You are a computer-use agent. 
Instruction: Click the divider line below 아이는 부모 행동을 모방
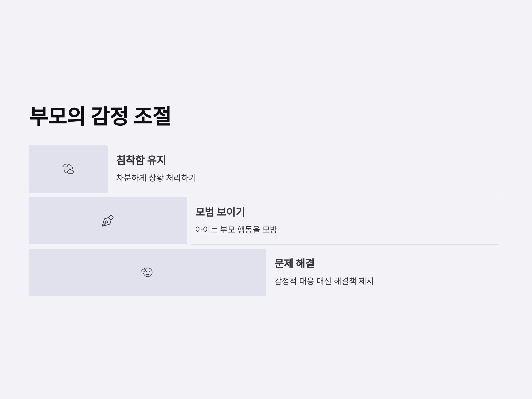click(x=345, y=244)
